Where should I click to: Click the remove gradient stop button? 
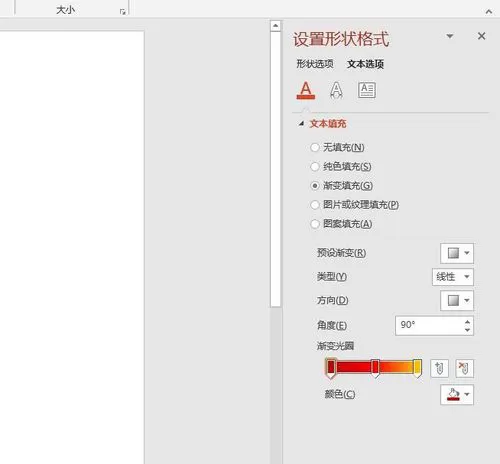464,368
